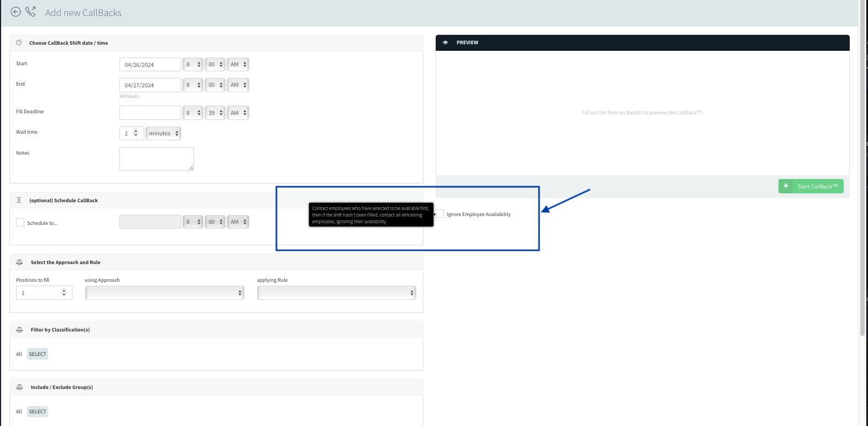Click the "Add new CallBacks" page title
The width and height of the screenshot is (868, 426).
click(83, 13)
